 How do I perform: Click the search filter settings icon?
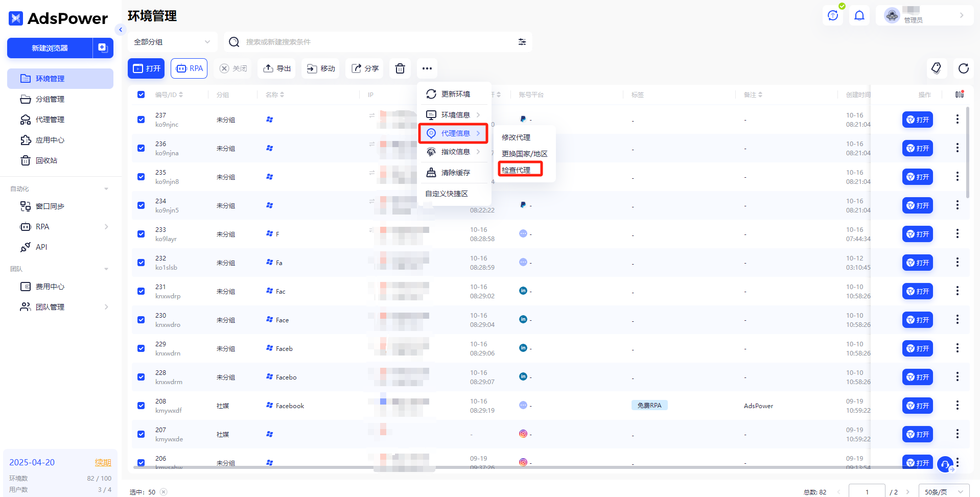click(522, 42)
